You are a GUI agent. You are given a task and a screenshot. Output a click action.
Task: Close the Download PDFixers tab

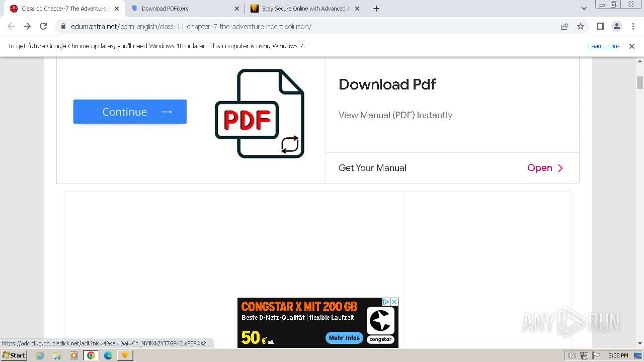pyautogui.click(x=237, y=9)
